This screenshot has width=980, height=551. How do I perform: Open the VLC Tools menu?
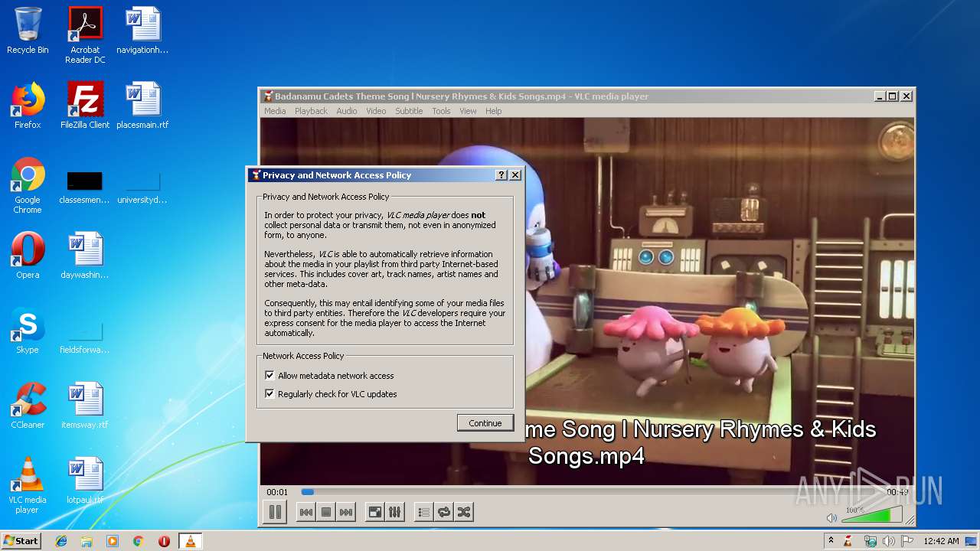441,111
